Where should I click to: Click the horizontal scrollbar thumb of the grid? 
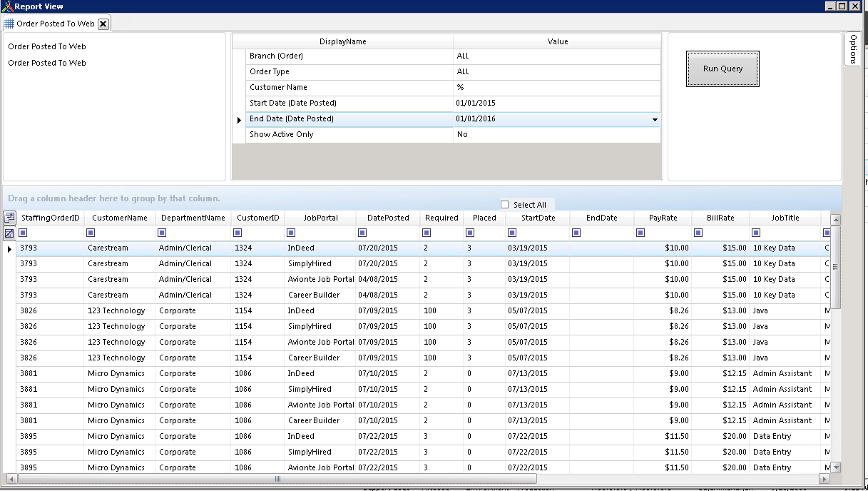(278, 479)
